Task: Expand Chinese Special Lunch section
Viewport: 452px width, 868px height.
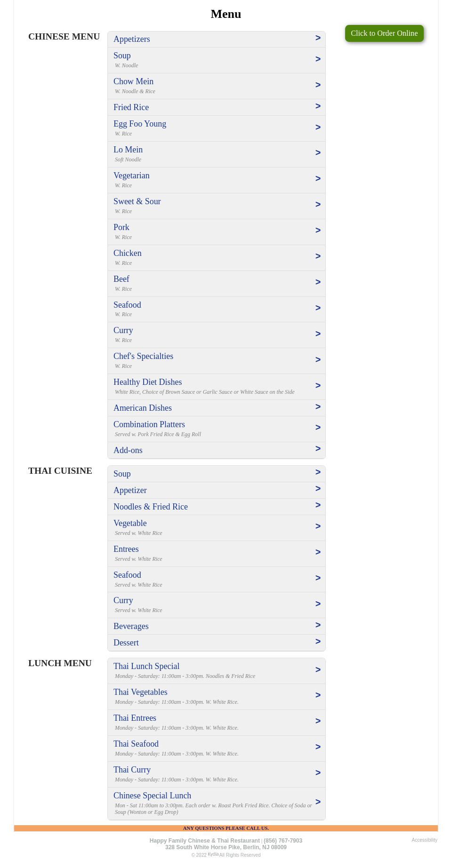Action: click(x=152, y=796)
